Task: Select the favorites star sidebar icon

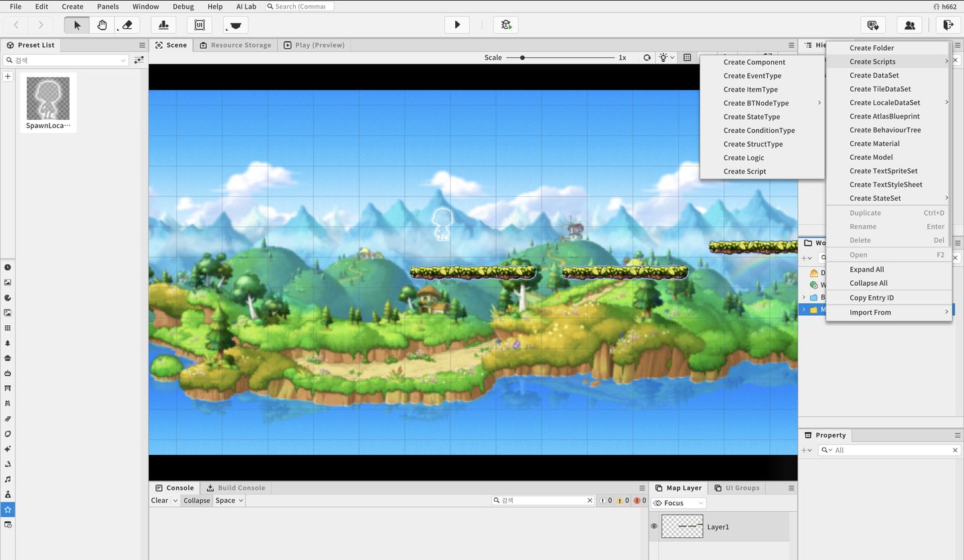Action: [8, 510]
